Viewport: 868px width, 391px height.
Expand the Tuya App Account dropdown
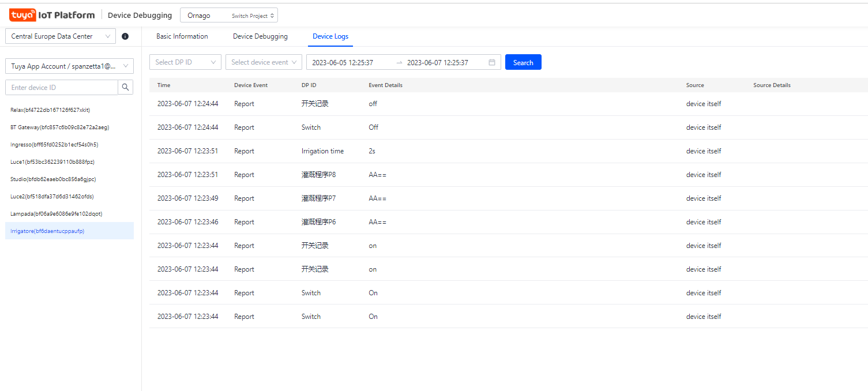click(69, 66)
